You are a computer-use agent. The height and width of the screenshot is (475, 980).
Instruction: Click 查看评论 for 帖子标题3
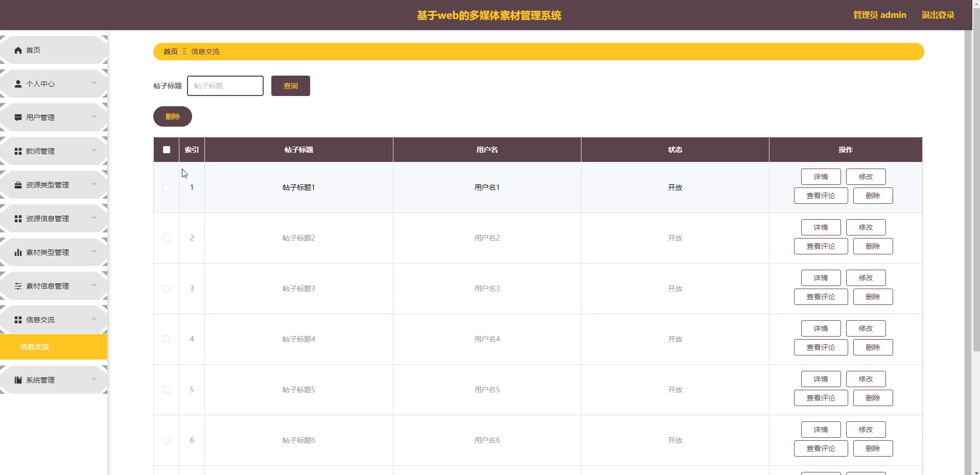[x=821, y=297]
